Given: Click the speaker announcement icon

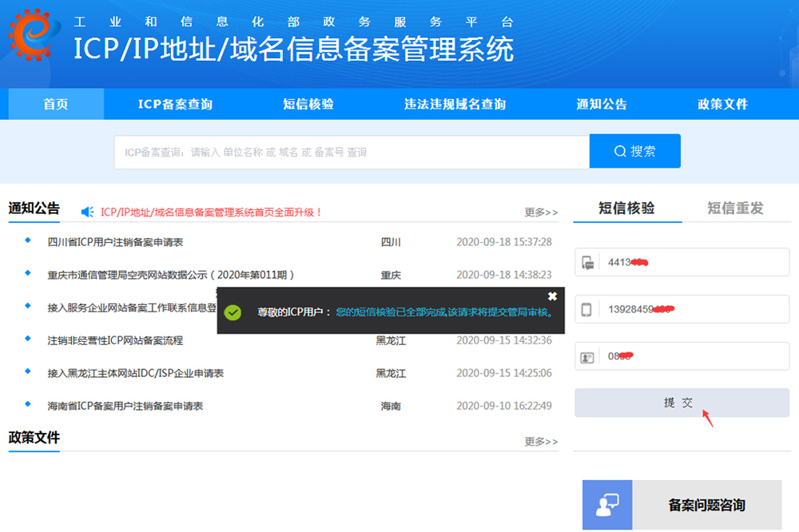Looking at the screenshot, I should click(x=88, y=212).
